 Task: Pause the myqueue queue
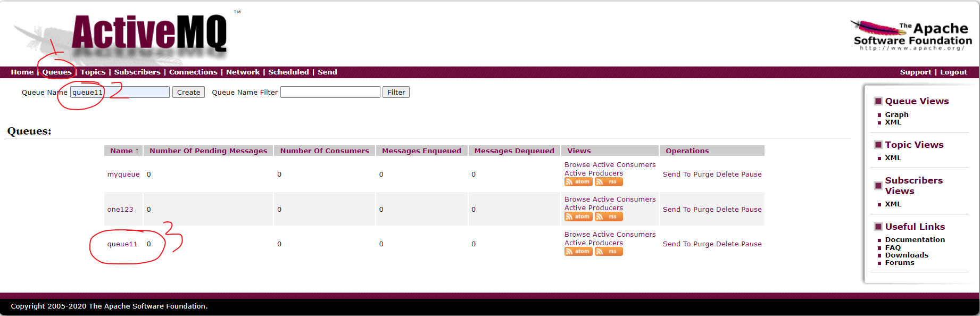[x=751, y=174]
